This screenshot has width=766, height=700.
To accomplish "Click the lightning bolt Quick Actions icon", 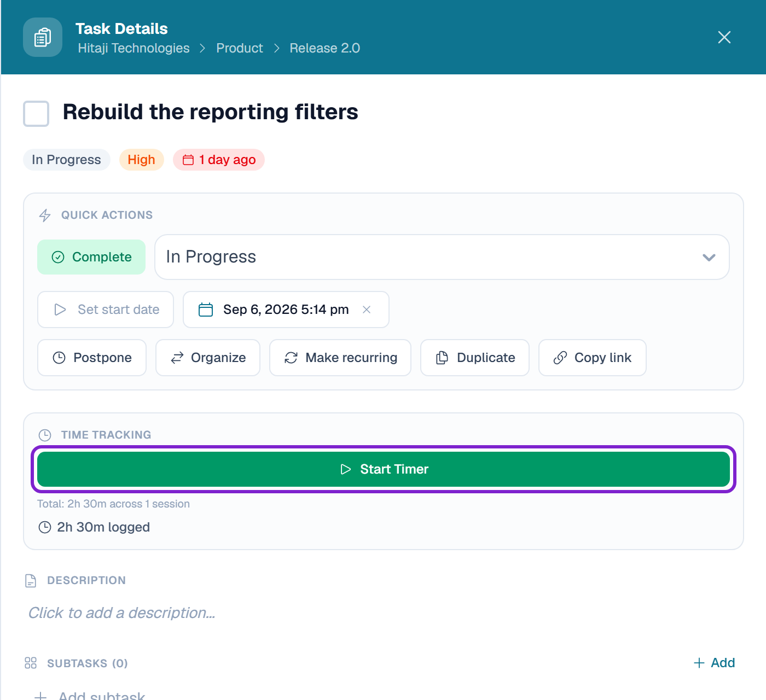I will tap(45, 215).
